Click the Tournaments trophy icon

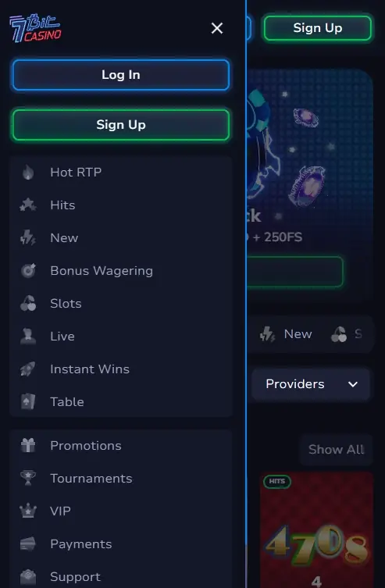click(28, 478)
